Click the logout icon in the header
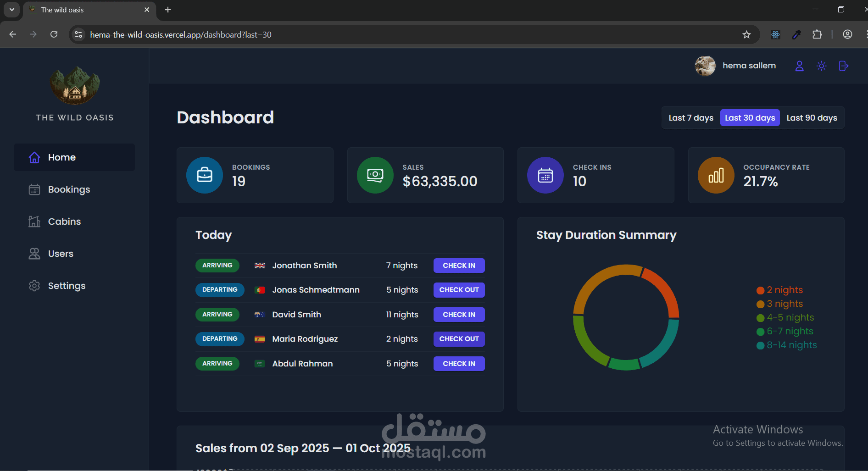The height and width of the screenshot is (471, 868). point(843,66)
